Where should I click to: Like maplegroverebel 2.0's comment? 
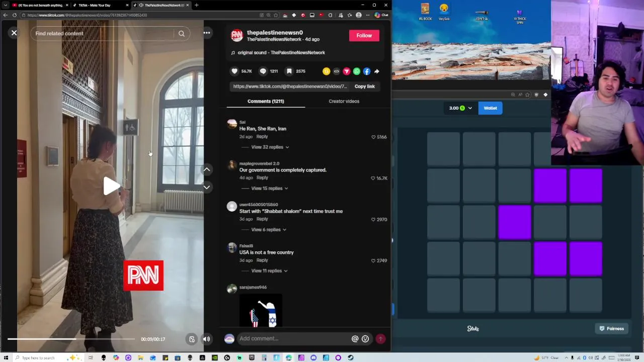click(373, 178)
